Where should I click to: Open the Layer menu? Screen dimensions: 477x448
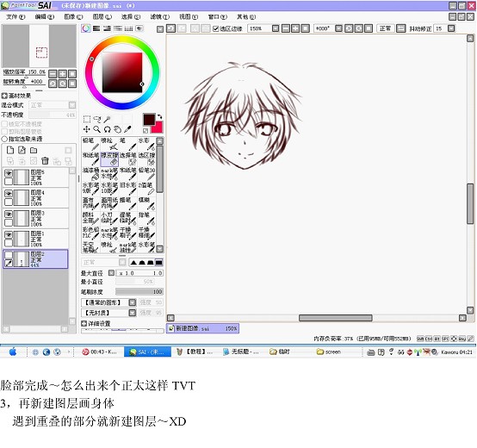(102, 16)
